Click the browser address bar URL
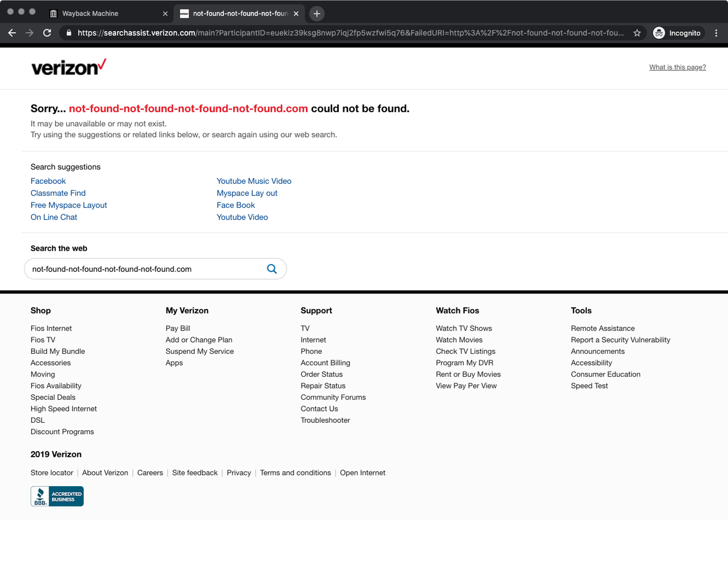This screenshot has width=728, height=578. 349,33
